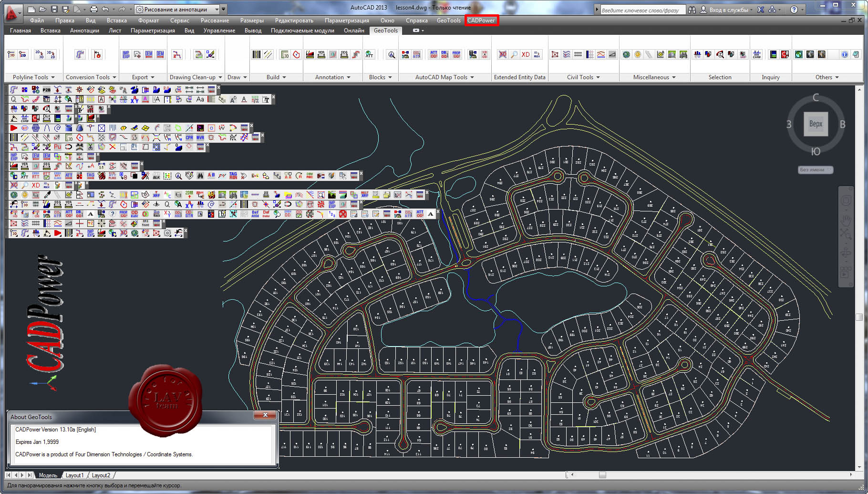The width and height of the screenshot is (868, 494).
Task: Click the ATT globe icon in Blocks panel
Action: pyautogui.click(x=369, y=54)
